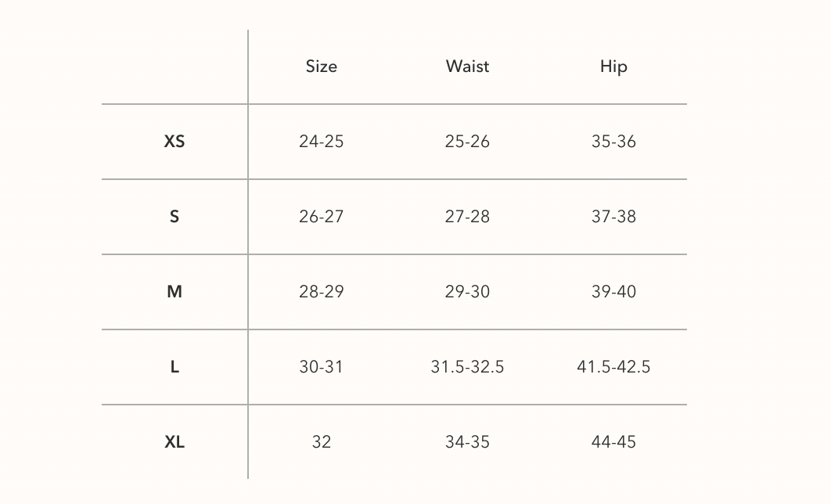This screenshot has height=504, width=831.
Task: Click the Size column header
Action: pyautogui.click(x=321, y=67)
